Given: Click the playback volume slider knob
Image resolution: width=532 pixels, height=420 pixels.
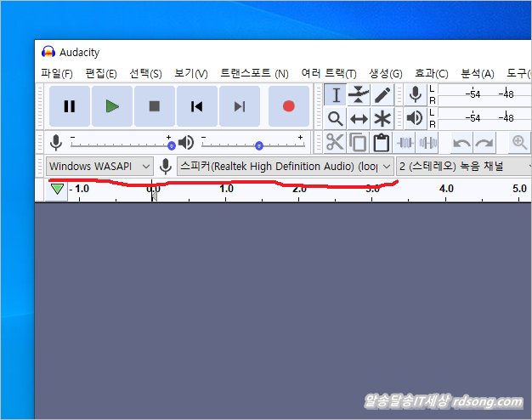Looking at the screenshot, I should coord(259,146).
